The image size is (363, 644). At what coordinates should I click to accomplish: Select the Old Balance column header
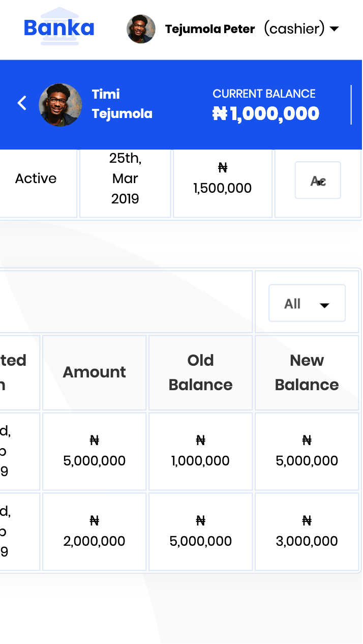(200, 372)
